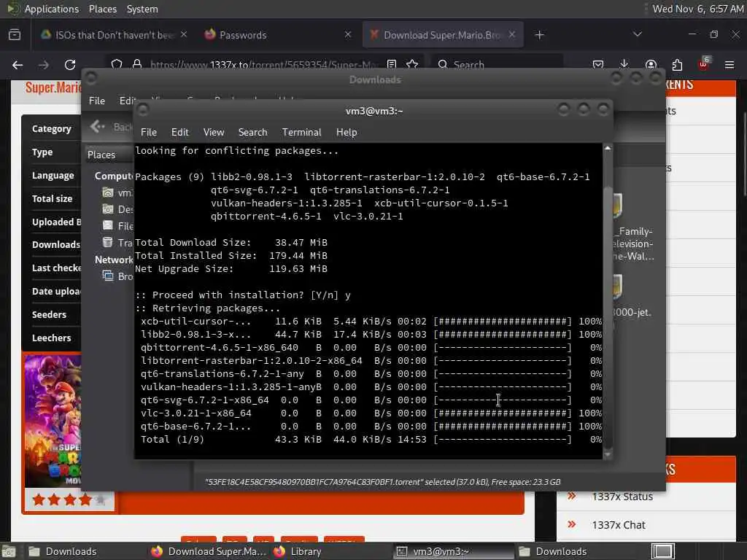
Task: Click Firefox View icon left of tabs
Action: click(15, 35)
